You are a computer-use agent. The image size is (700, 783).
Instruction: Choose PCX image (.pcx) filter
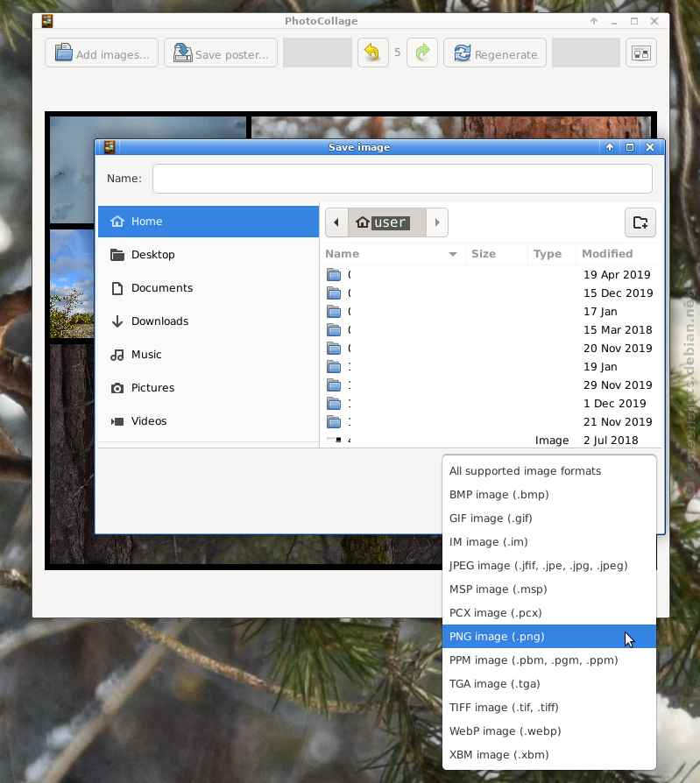[x=549, y=613]
